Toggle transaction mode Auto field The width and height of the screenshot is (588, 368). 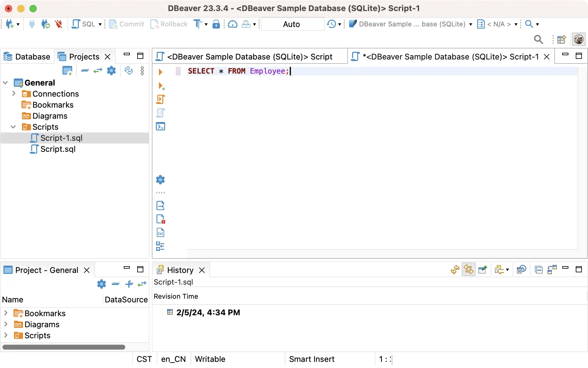292,24
